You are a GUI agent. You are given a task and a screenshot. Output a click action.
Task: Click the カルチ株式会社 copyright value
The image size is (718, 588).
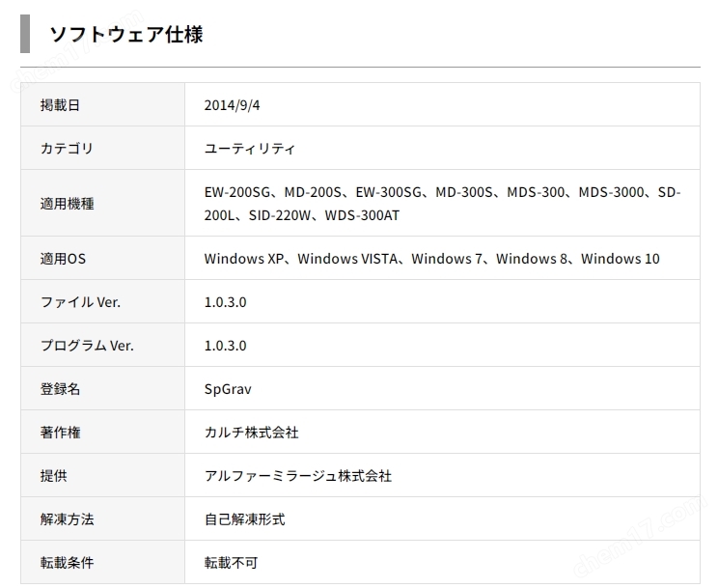tap(251, 433)
